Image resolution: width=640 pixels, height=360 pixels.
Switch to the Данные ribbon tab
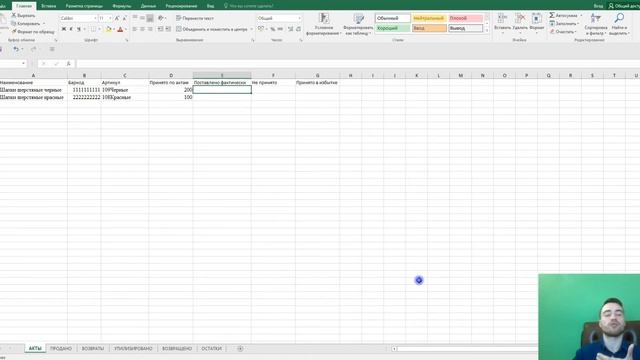148,6
